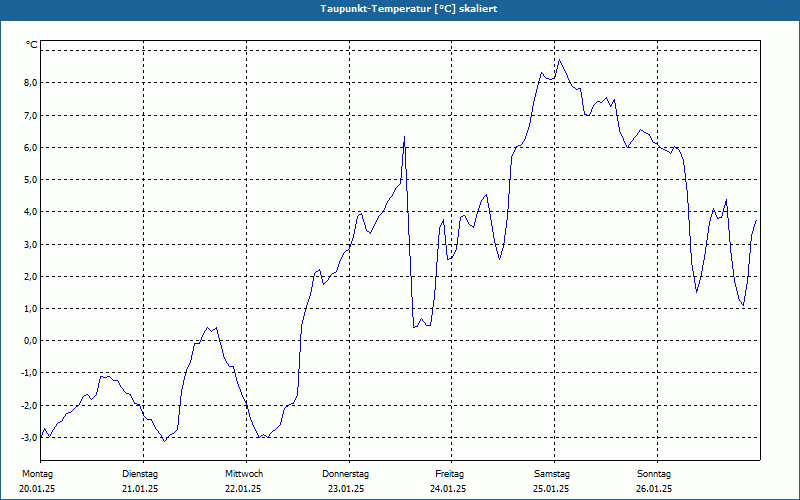Click the 8,0 y-axis value
This screenshot has height=500, width=800.
click(30, 83)
